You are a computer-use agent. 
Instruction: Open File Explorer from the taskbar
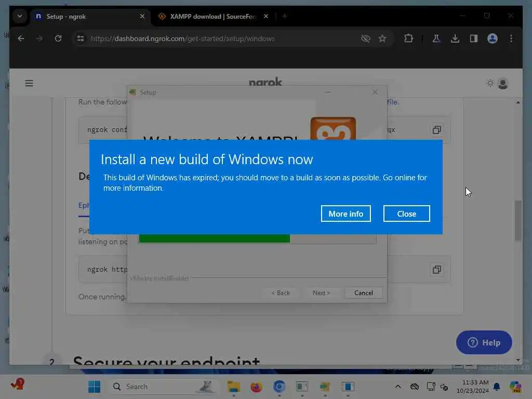point(233,387)
